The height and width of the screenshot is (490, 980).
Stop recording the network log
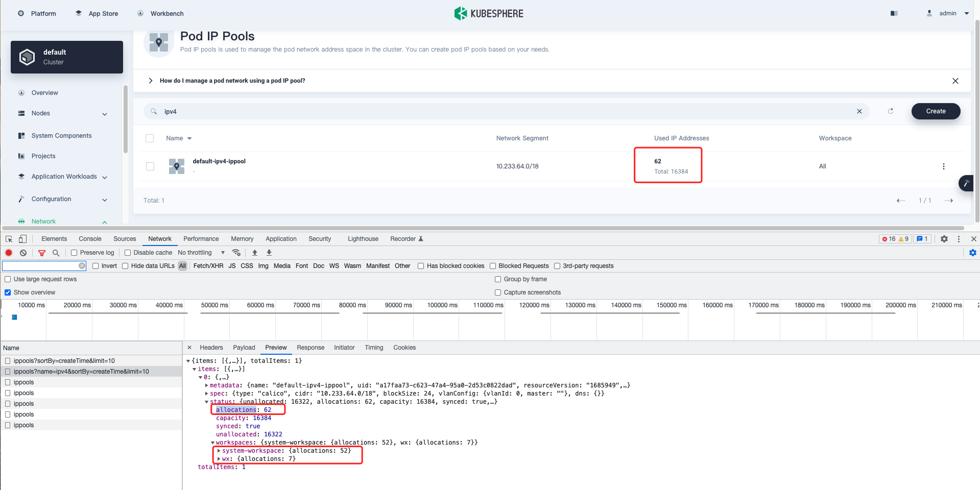pyautogui.click(x=8, y=252)
